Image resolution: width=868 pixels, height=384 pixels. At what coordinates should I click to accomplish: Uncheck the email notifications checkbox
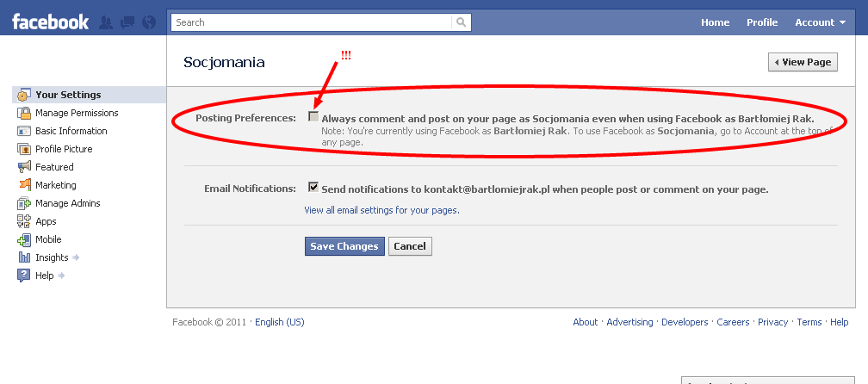[313, 187]
